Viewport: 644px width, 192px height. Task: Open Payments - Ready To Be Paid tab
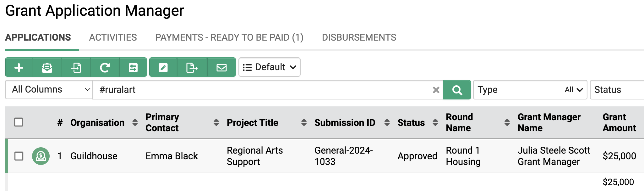[x=229, y=37]
